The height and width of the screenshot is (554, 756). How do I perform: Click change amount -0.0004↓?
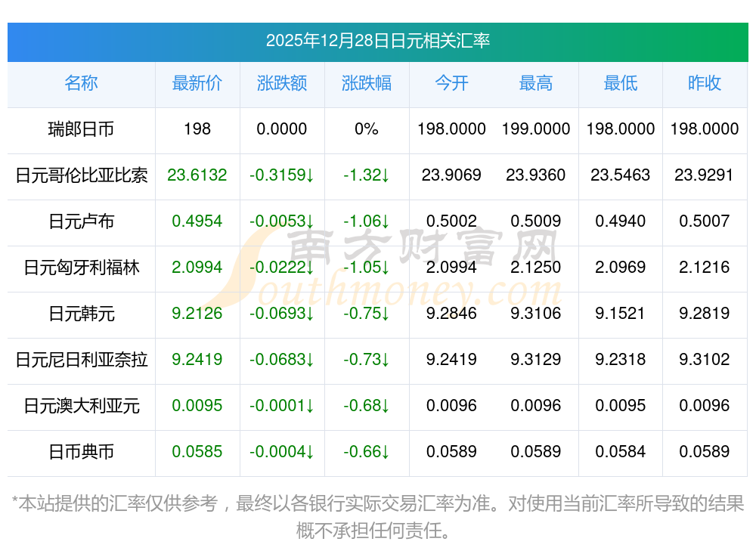coord(282,452)
